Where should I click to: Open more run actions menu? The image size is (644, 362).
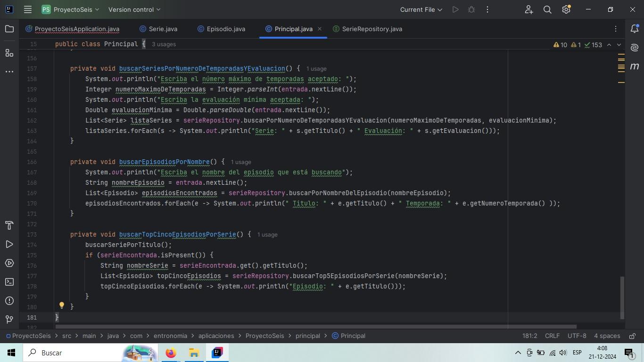click(487, 9)
